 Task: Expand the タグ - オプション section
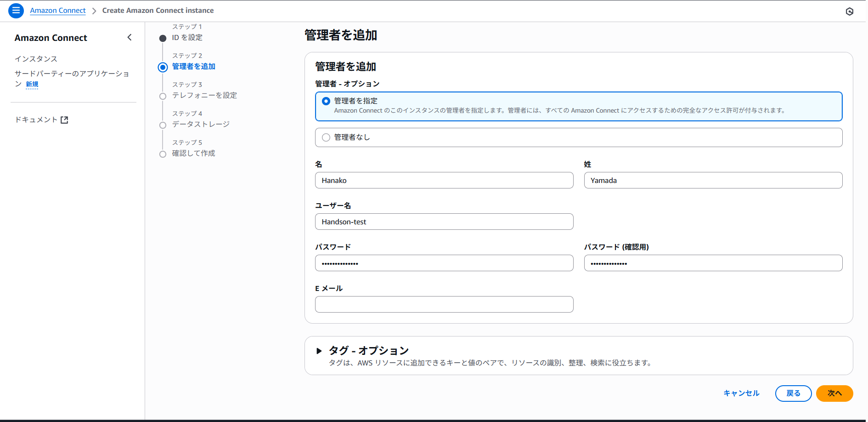coord(320,350)
